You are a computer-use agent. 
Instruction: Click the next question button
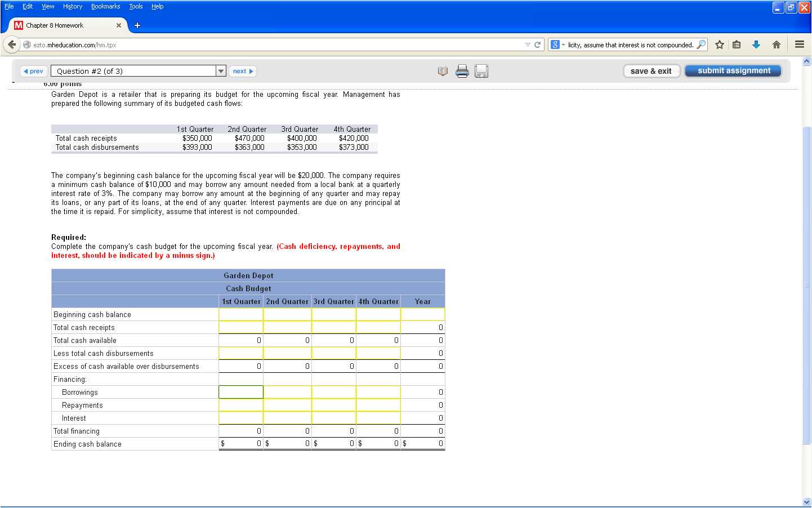click(242, 70)
